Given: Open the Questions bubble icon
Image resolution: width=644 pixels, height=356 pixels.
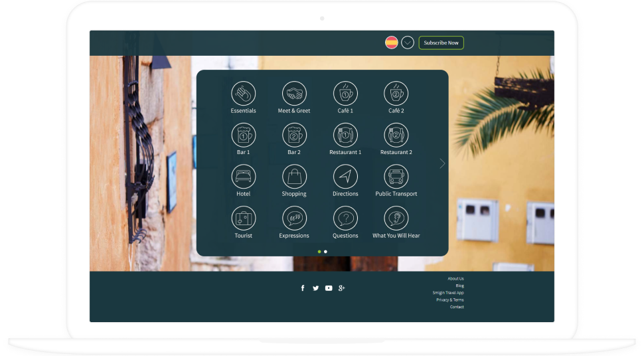Looking at the screenshot, I should [345, 219].
